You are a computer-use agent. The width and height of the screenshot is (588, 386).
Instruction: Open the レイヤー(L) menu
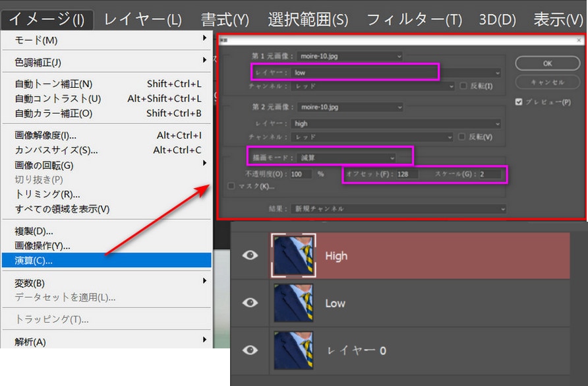coord(142,19)
